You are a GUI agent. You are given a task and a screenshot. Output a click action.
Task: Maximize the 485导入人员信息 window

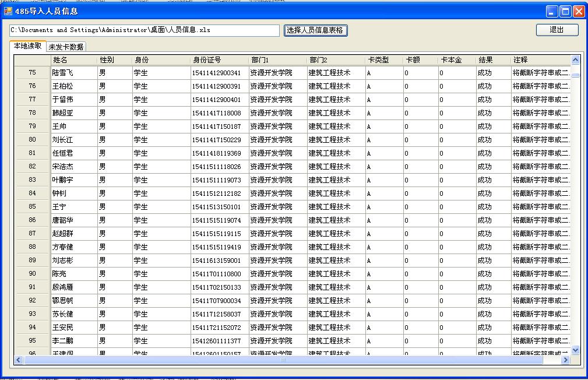[x=565, y=11]
